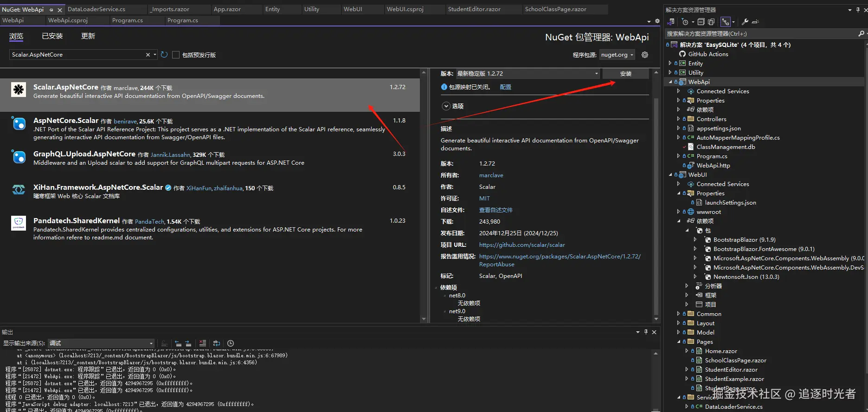Open the github.com/scalar/scalar project URL
This screenshot has height=412, width=868.
point(522,245)
